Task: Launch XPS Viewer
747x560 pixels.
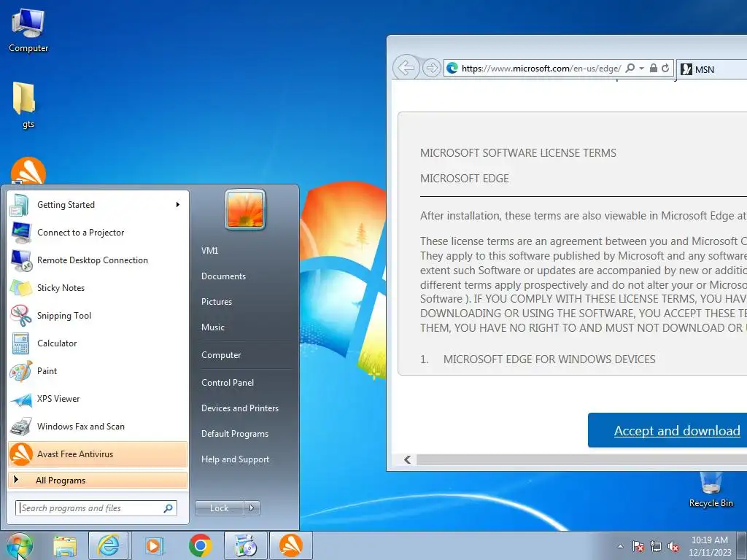Action: coord(98,399)
